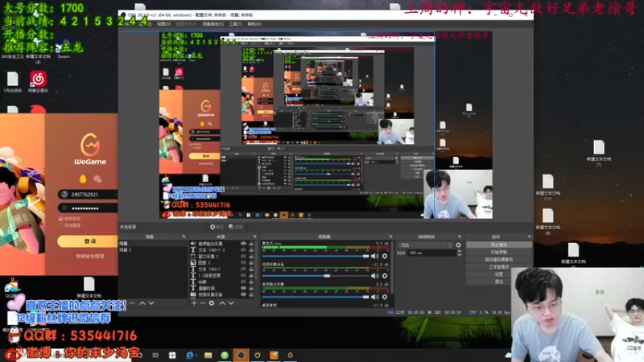Click WeGame quick secure login link
Viewport: 644px width, 362px height.
pos(90,256)
